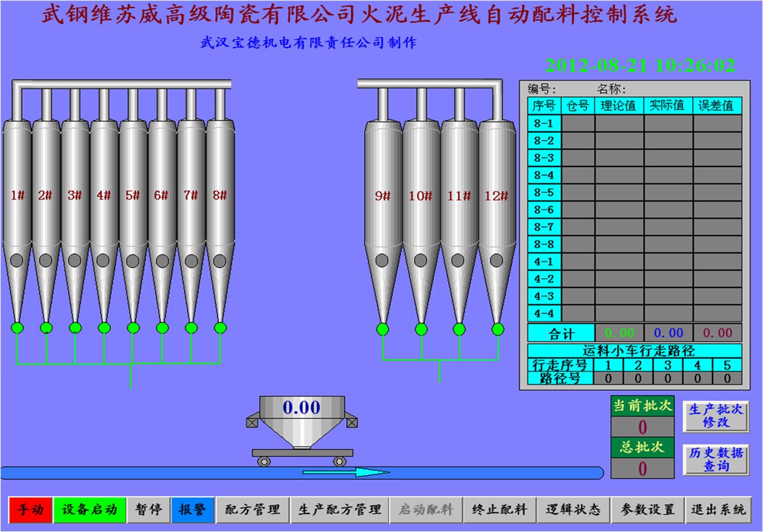Click green valve indicator under silo 10#
The width and height of the screenshot is (763, 532).
tap(421, 329)
